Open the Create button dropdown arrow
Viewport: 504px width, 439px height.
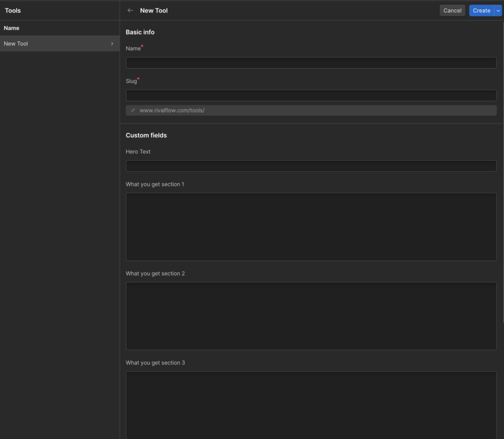pos(498,10)
